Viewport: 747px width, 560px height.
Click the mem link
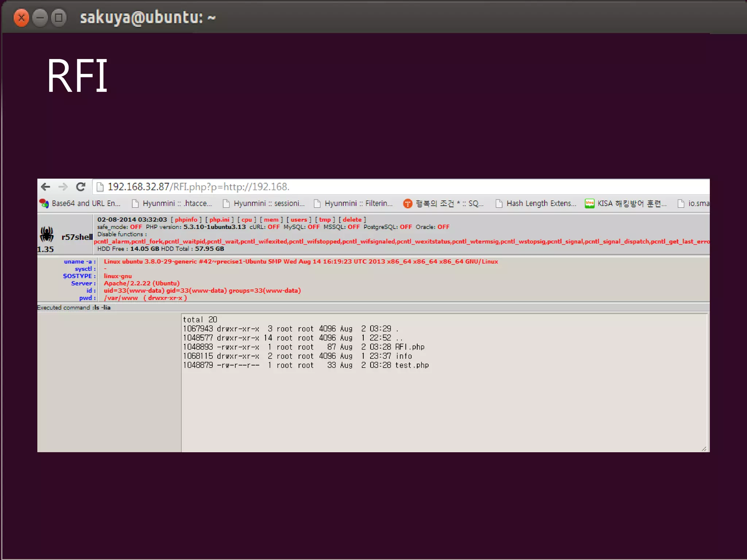271,219
